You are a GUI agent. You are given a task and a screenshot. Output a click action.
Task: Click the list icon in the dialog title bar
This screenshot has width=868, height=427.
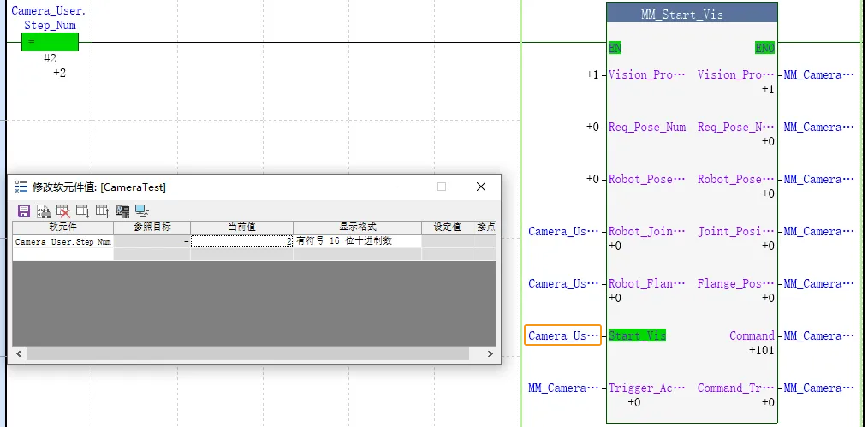pos(21,187)
